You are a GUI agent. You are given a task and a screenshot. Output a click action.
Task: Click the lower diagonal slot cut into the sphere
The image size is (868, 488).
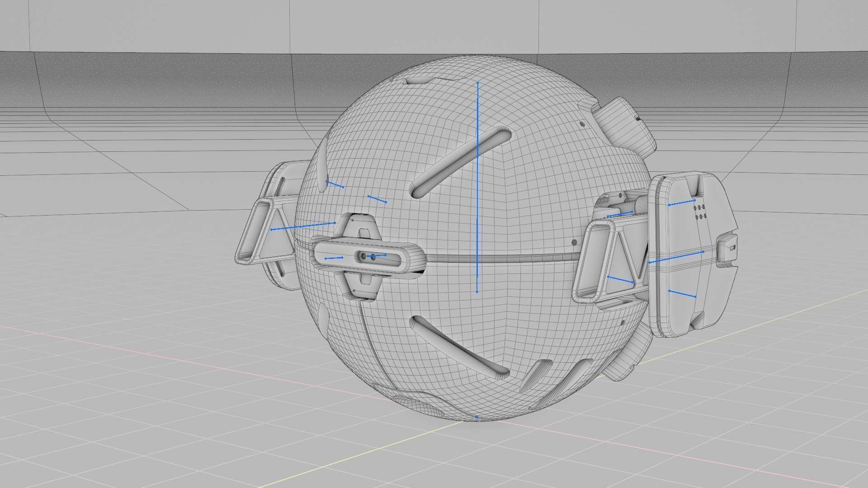(460, 347)
